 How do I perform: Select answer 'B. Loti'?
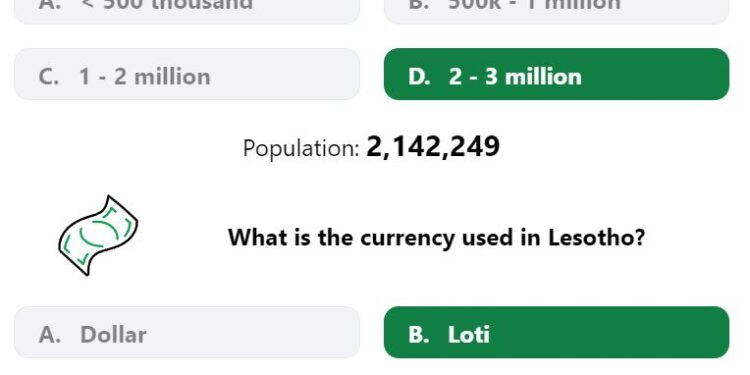point(556,332)
